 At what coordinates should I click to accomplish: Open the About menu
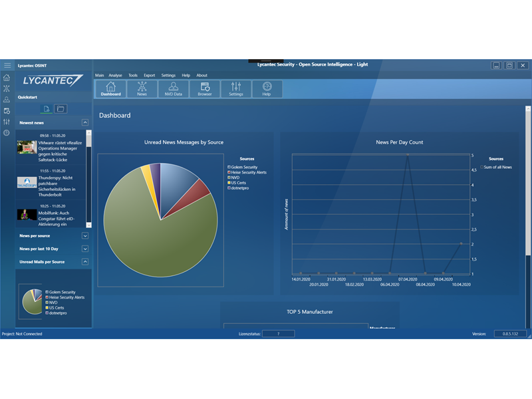(202, 75)
